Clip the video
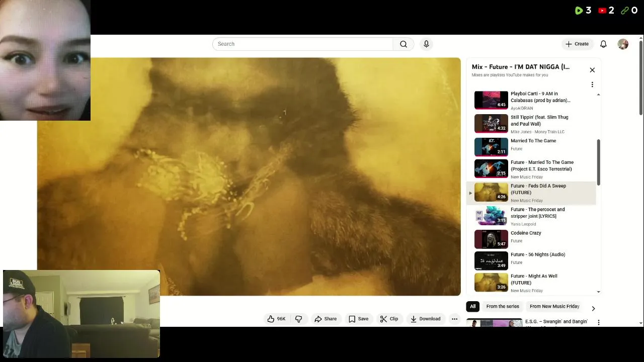This screenshot has height=362, width=644. pos(389,319)
